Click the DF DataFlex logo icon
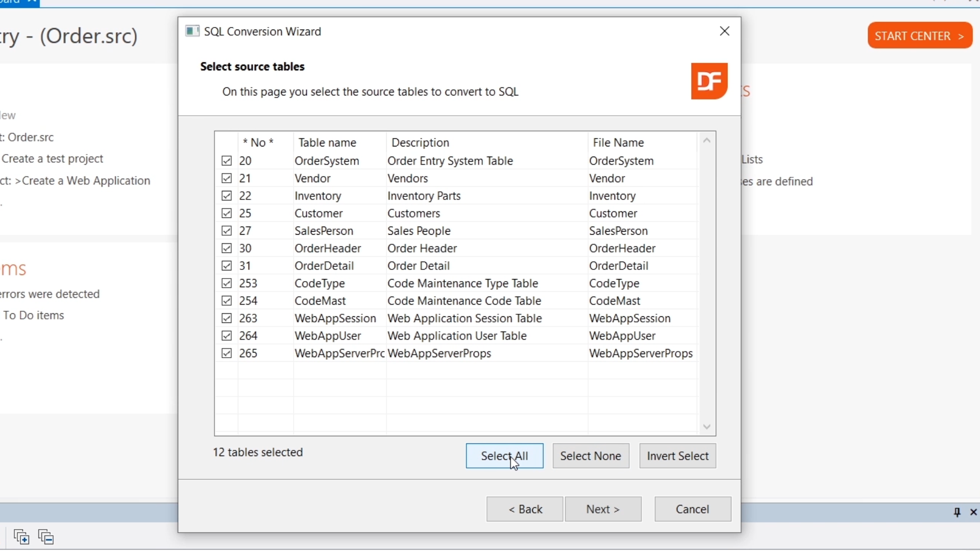Image resolution: width=980 pixels, height=551 pixels. [709, 81]
